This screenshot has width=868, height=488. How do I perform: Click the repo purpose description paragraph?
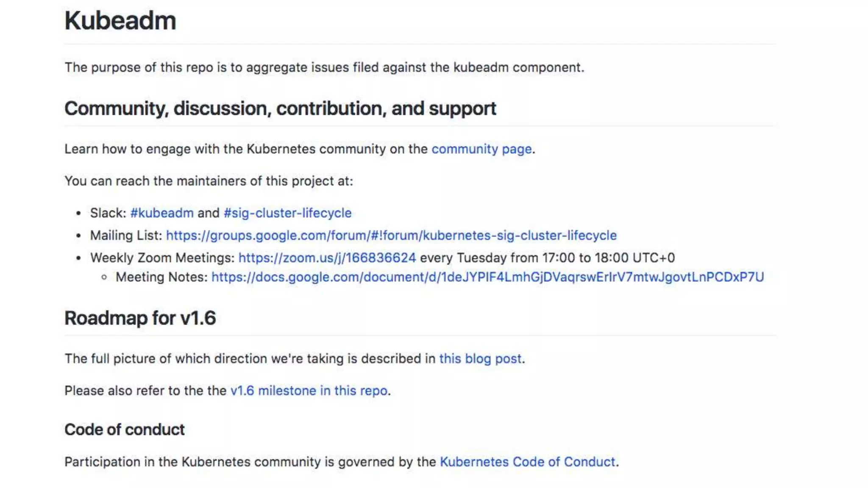pos(324,67)
